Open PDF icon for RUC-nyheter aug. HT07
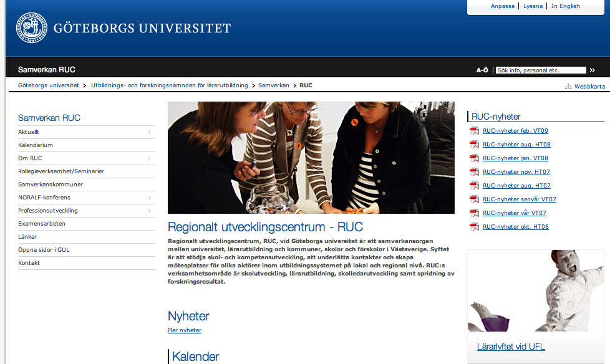This screenshot has height=364, width=610. point(474,186)
